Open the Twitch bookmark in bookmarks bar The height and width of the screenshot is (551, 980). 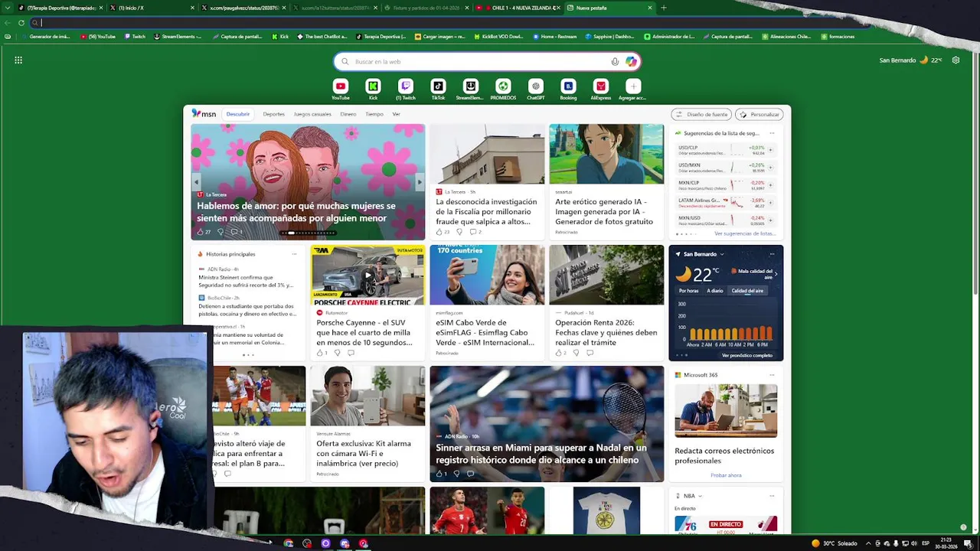pos(134,36)
